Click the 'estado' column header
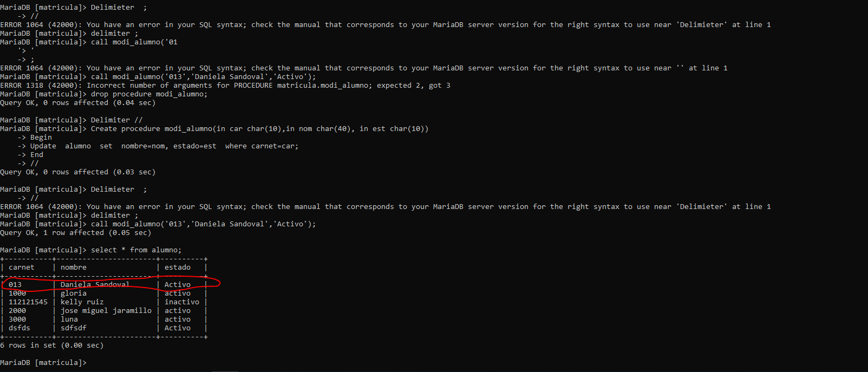 178,267
